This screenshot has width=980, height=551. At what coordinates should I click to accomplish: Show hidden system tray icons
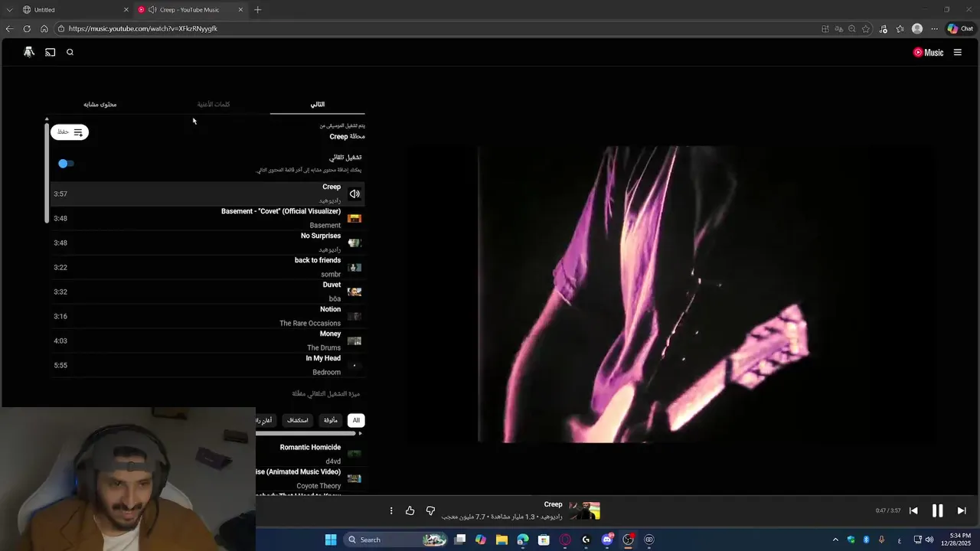tap(835, 540)
